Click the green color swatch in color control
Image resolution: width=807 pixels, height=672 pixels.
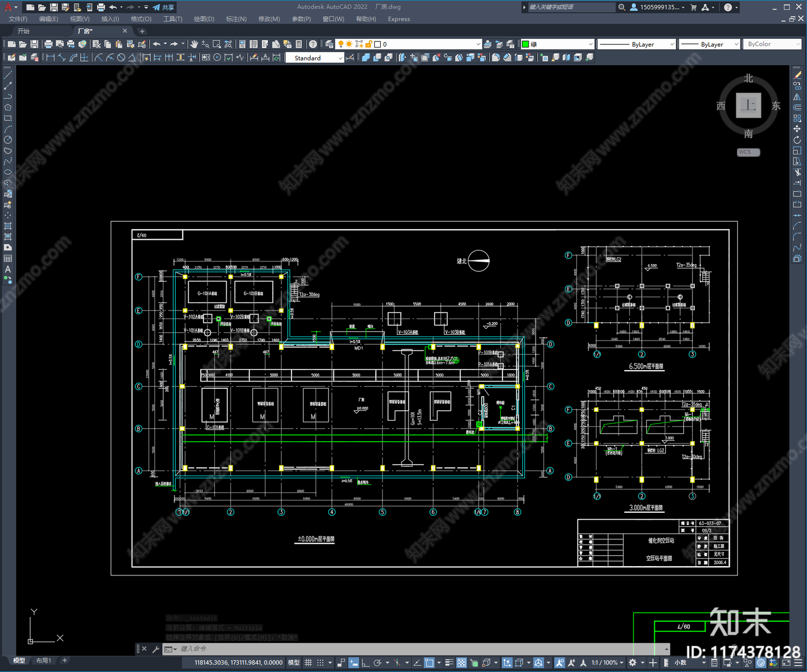525,44
